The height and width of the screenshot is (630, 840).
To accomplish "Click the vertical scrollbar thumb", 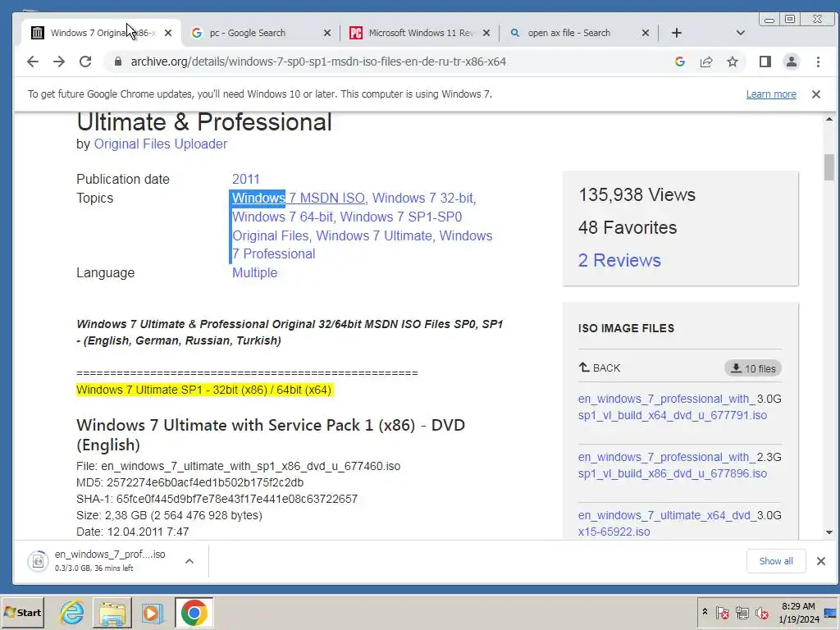I will point(829,167).
